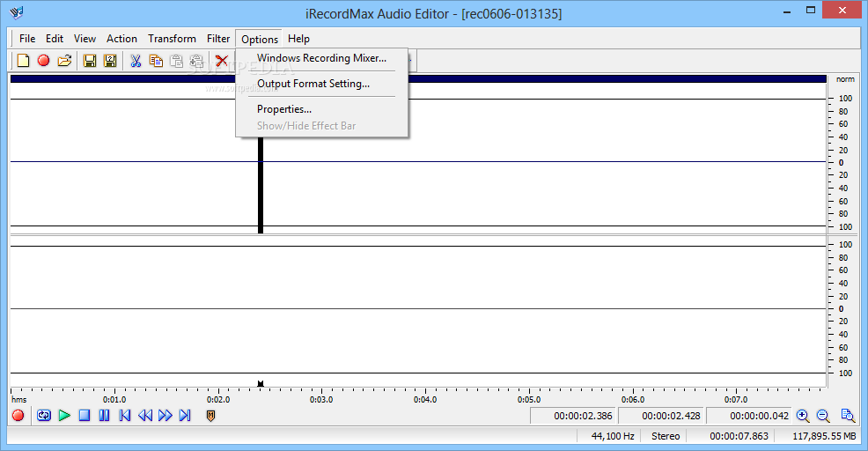Click the Paste clipboard icon
Screen dimensions: 868x451
click(176, 61)
